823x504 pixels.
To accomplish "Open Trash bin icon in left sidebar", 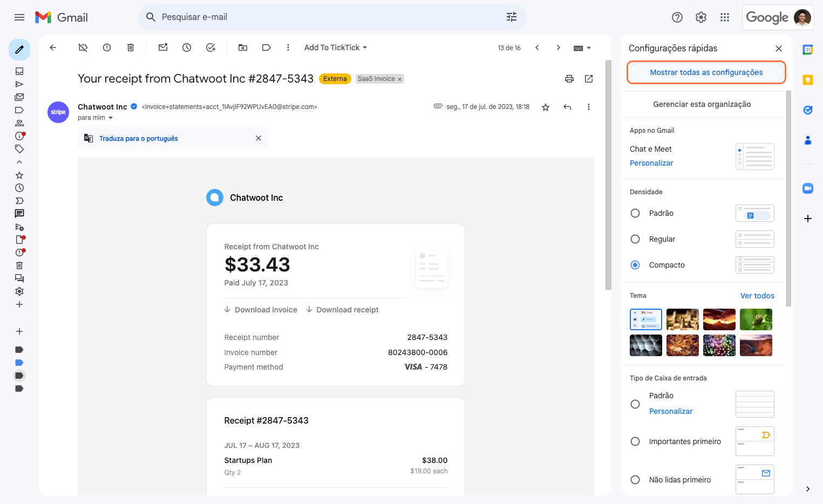I will (x=19, y=265).
